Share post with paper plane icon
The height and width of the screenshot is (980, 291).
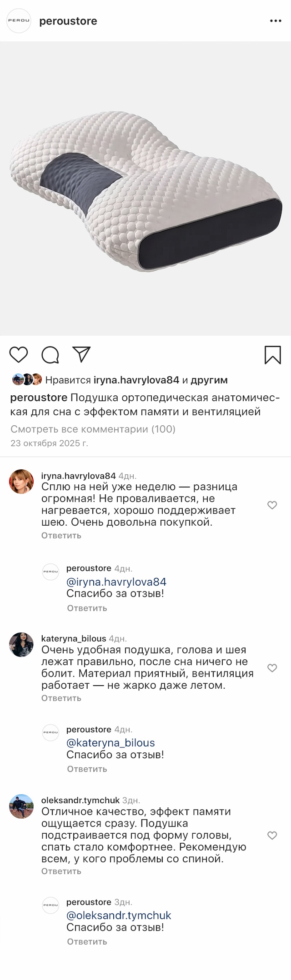(x=81, y=354)
